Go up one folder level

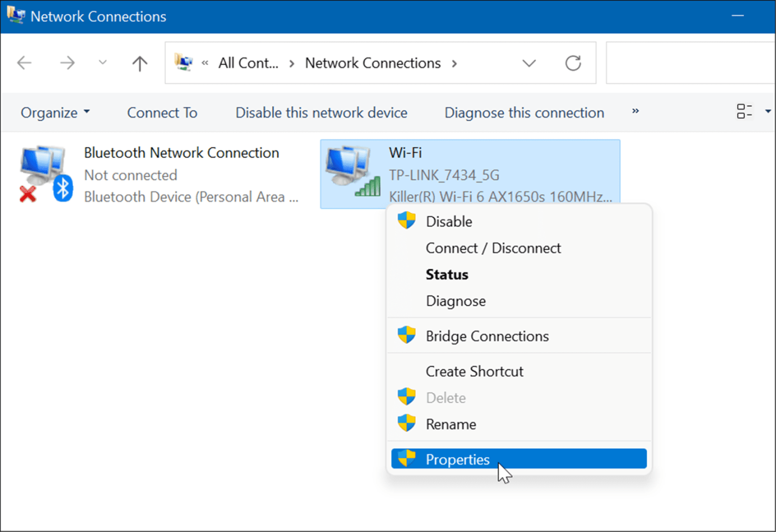(140, 63)
